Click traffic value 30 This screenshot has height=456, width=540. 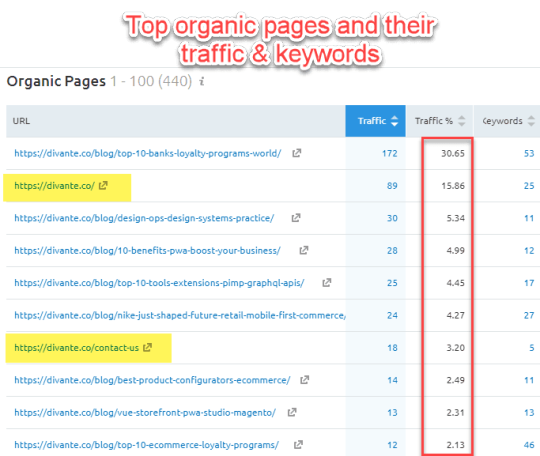[392, 218]
